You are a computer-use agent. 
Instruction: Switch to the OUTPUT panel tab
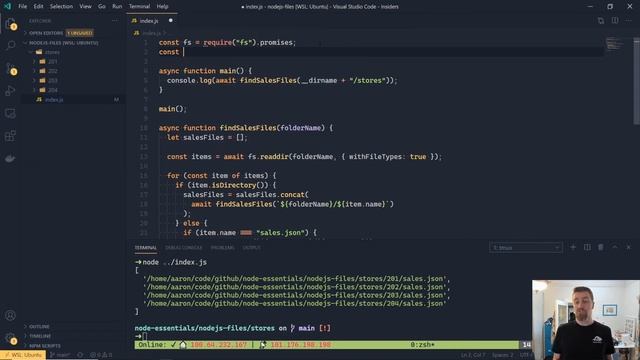click(x=251, y=248)
